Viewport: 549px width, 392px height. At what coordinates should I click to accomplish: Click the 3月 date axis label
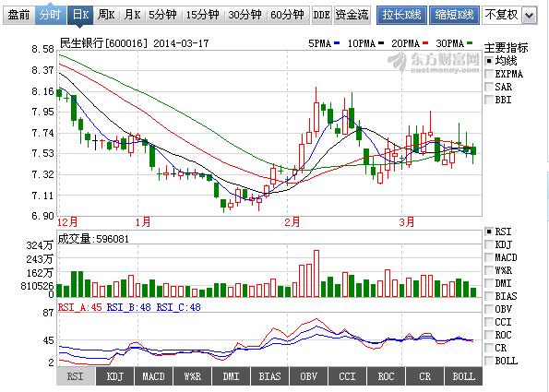pyautogui.click(x=407, y=222)
